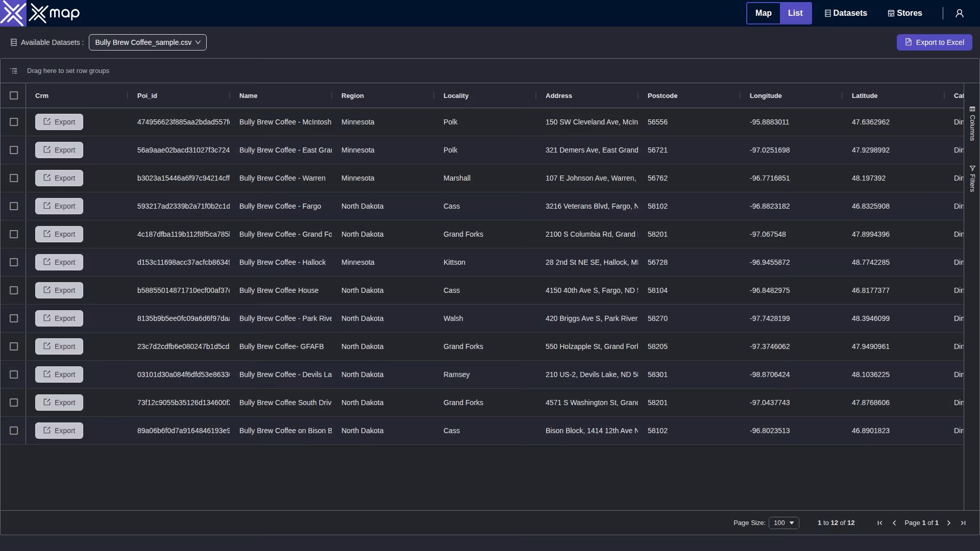Check the GFAFB row checkbox
This screenshot has height=551, width=980.
14,346
